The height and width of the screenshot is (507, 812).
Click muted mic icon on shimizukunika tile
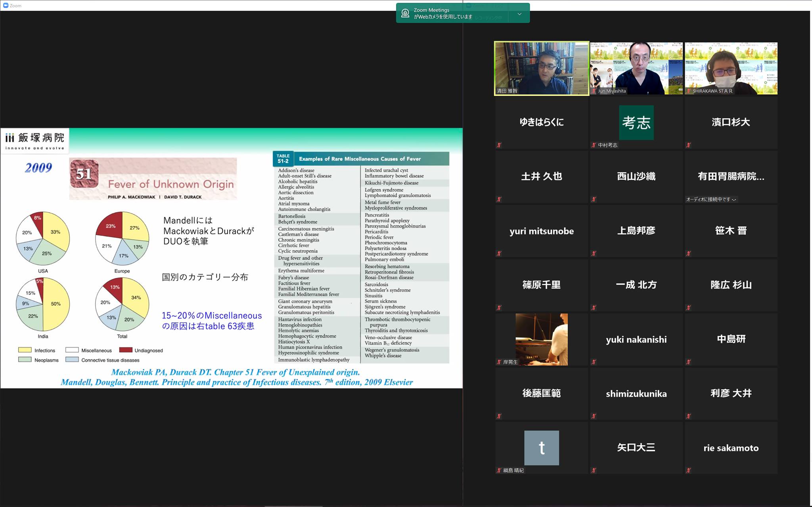point(594,416)
